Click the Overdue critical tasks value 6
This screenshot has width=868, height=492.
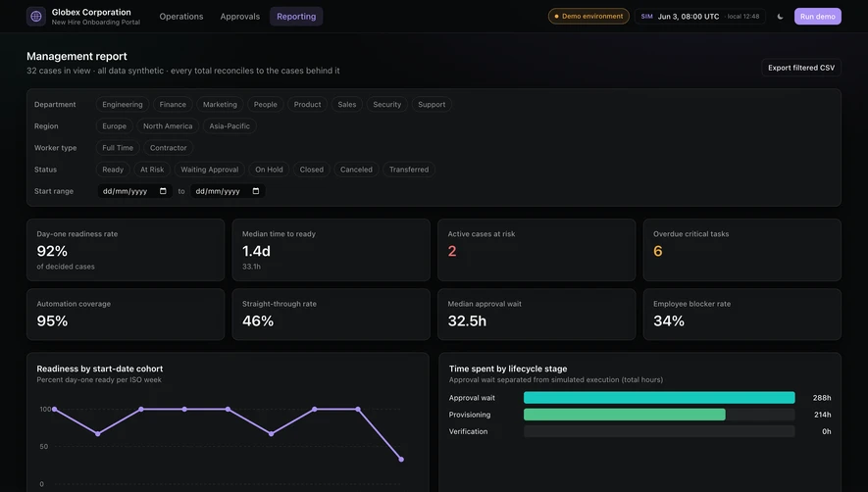(x=658, y=251)
